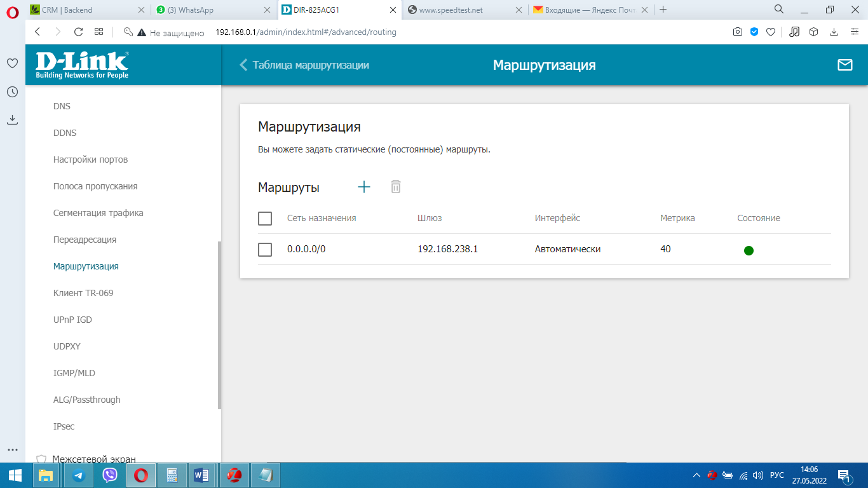Viewport: 868px width, 488px height.
Task: Open a new browser tab
Action: tap(663, 10)
